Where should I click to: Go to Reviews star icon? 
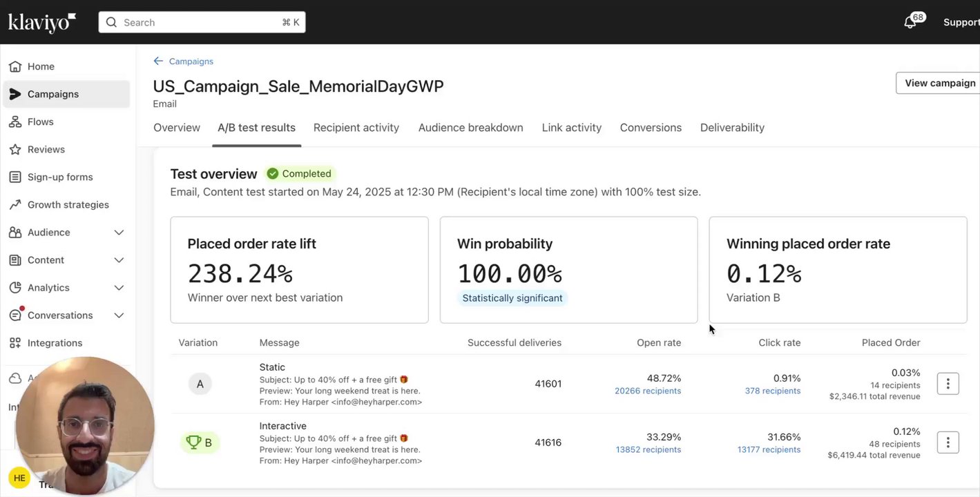(15, 150)
